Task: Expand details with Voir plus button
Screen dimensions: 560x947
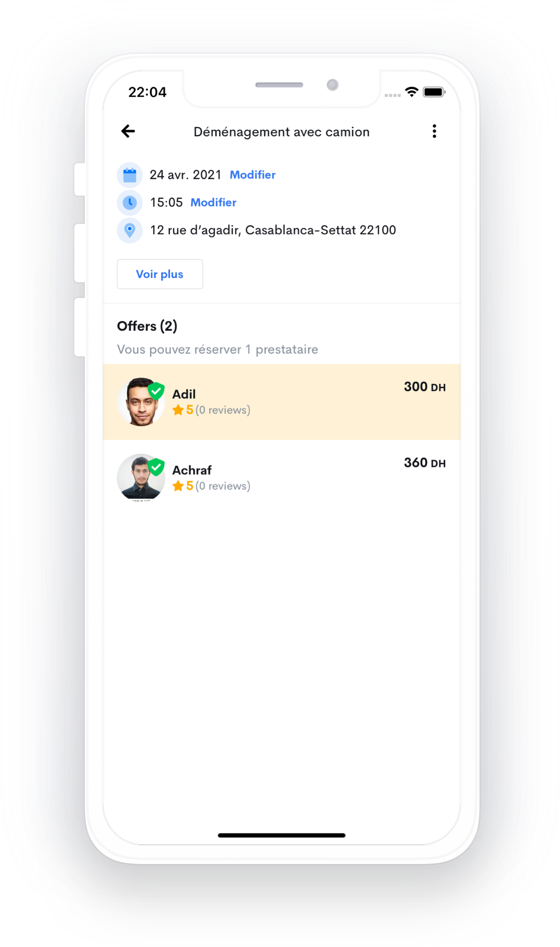Action: [160, 274]
